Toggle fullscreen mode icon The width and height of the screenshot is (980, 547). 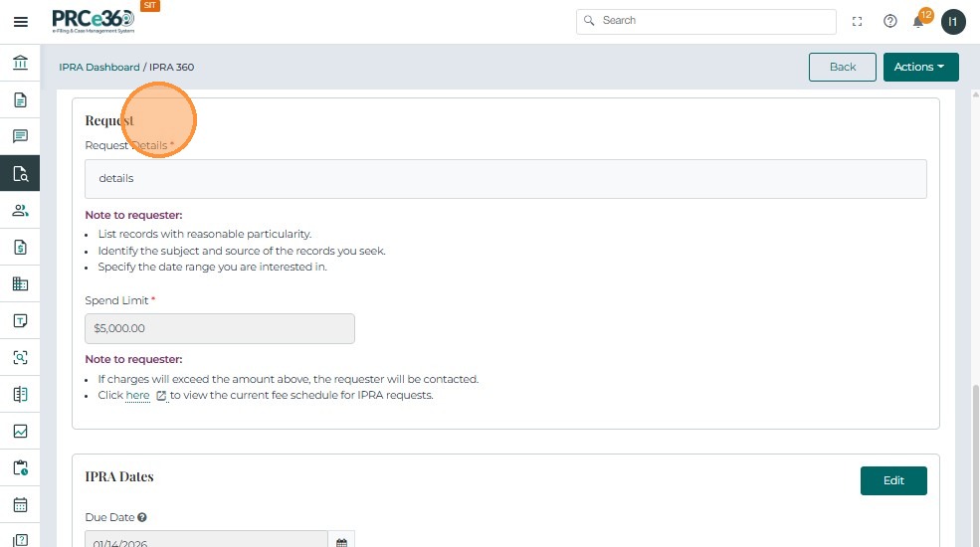tap(858, 21)
